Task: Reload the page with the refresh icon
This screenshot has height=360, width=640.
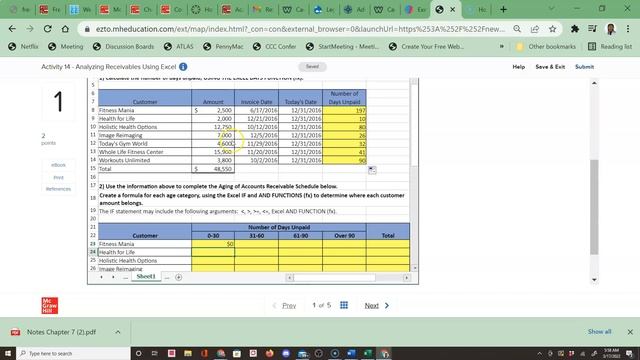Action: (x=48, y=29)
